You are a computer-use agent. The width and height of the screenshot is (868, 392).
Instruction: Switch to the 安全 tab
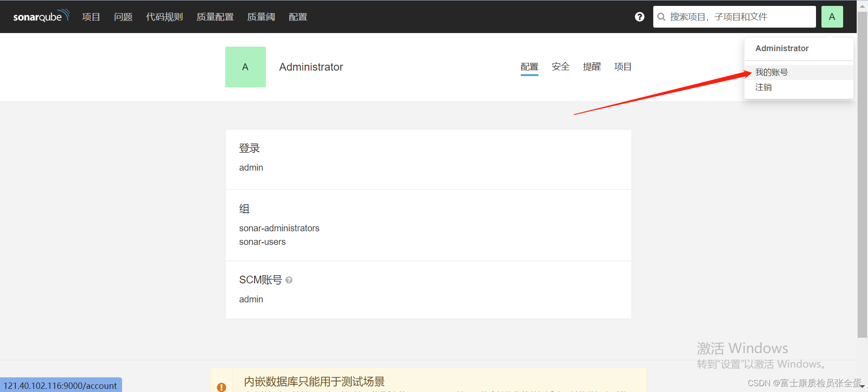(561, 67)
